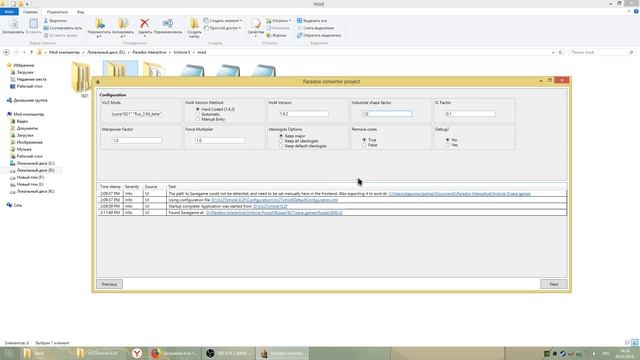Select Automatic HoI4 version method

coord(198,114)
